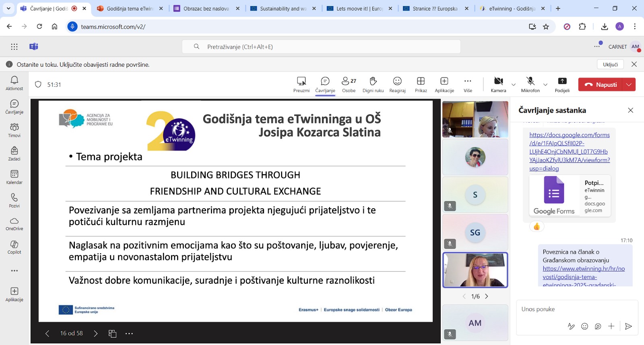
Task: Raise hand with Digni ruku
Action: [373, 84]
